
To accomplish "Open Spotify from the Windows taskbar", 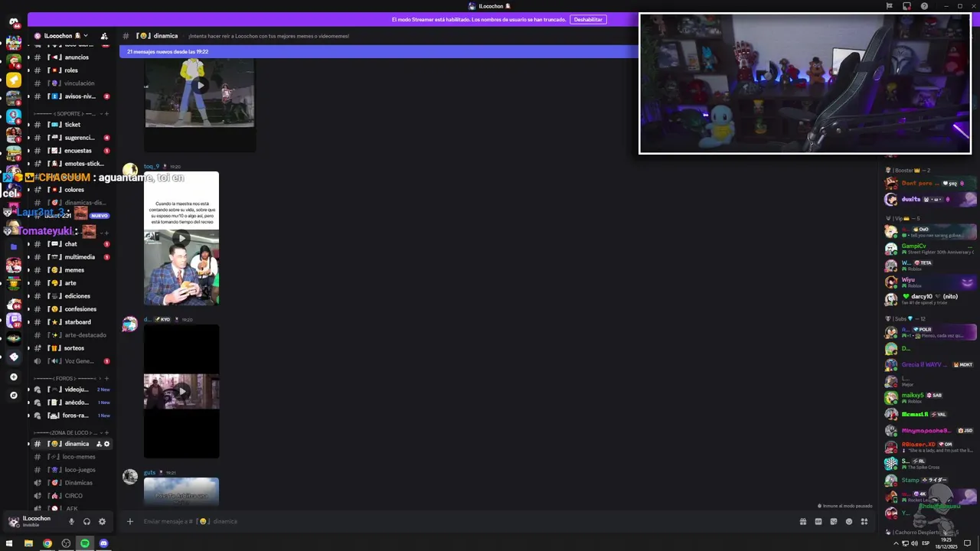I will coord(85,543).
